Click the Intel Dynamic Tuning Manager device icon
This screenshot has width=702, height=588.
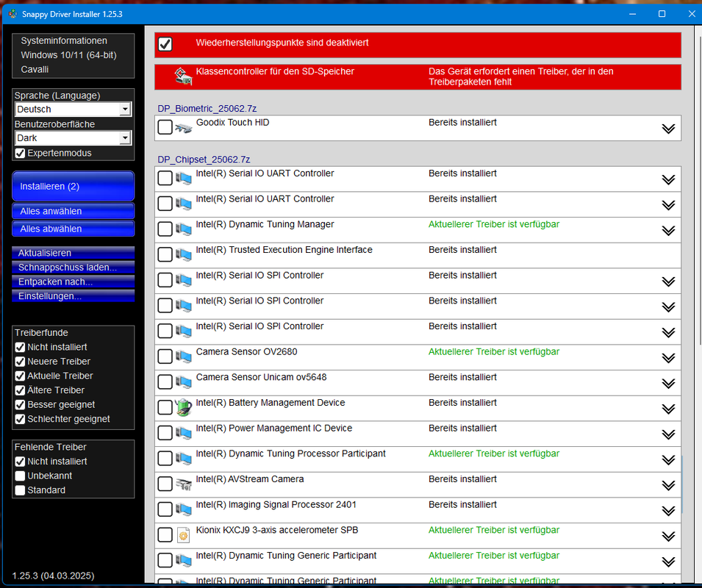pos(183,229)
